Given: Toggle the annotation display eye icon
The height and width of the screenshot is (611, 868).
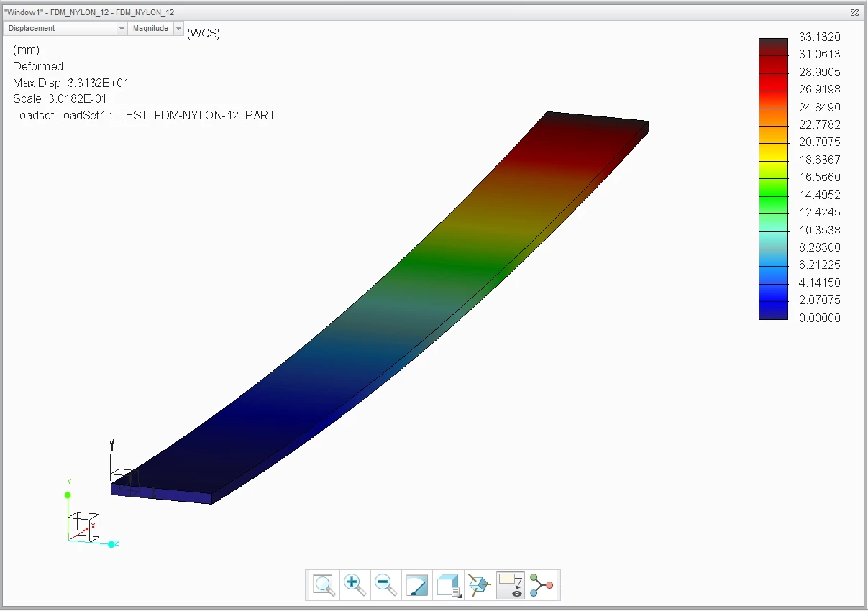Looking at the screenshot, I should [510, 585].
